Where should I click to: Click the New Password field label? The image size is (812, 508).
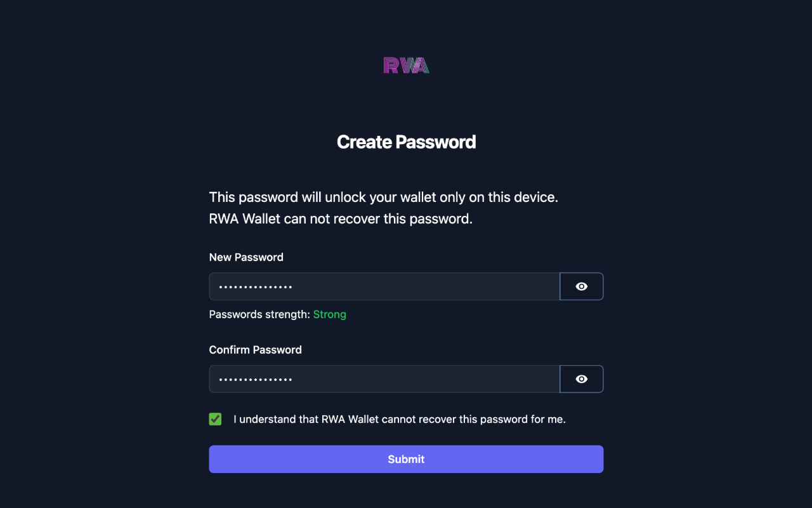point(246,257)
